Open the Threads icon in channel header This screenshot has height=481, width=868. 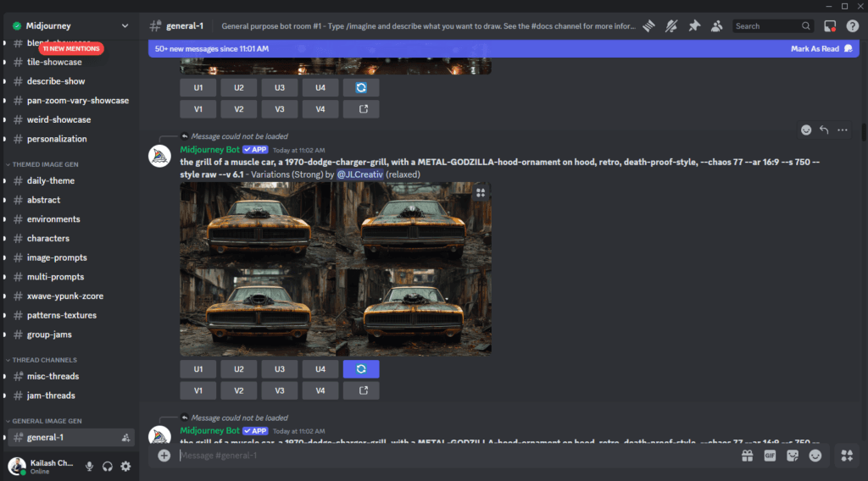[648, 26]
